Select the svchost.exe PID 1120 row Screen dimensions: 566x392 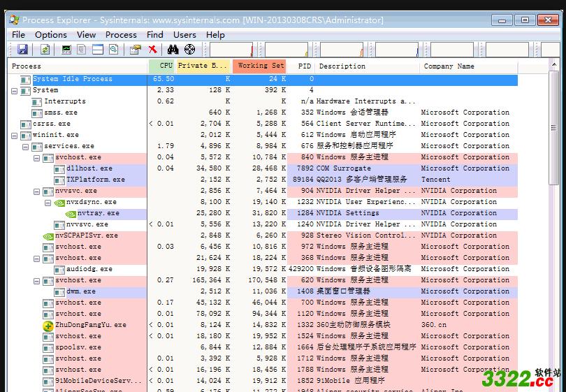pyautogui.click(x=263, y=314)
